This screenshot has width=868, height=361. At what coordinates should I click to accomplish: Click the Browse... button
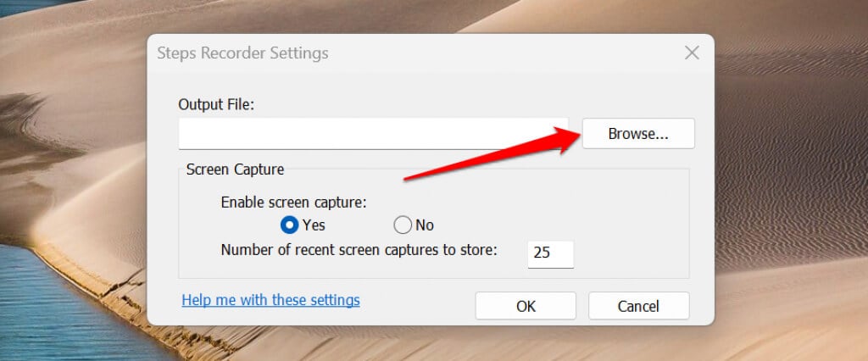point(637,134)
